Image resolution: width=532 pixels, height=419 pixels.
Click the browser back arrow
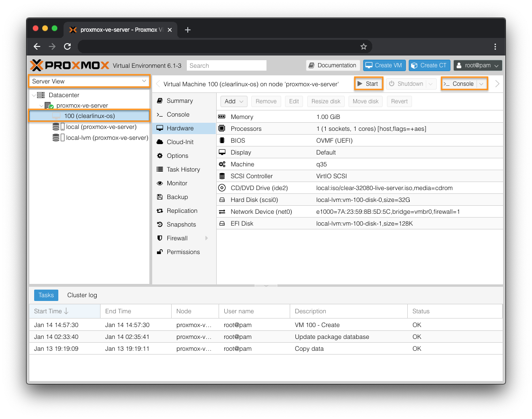click(x=37, y=46)
